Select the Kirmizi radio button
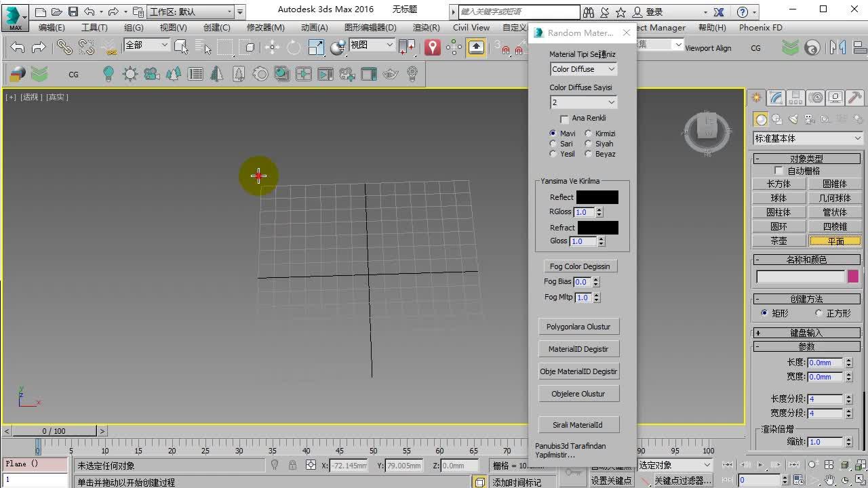The width and height of the screenshot is (868, 488). [x=588, y=134]
